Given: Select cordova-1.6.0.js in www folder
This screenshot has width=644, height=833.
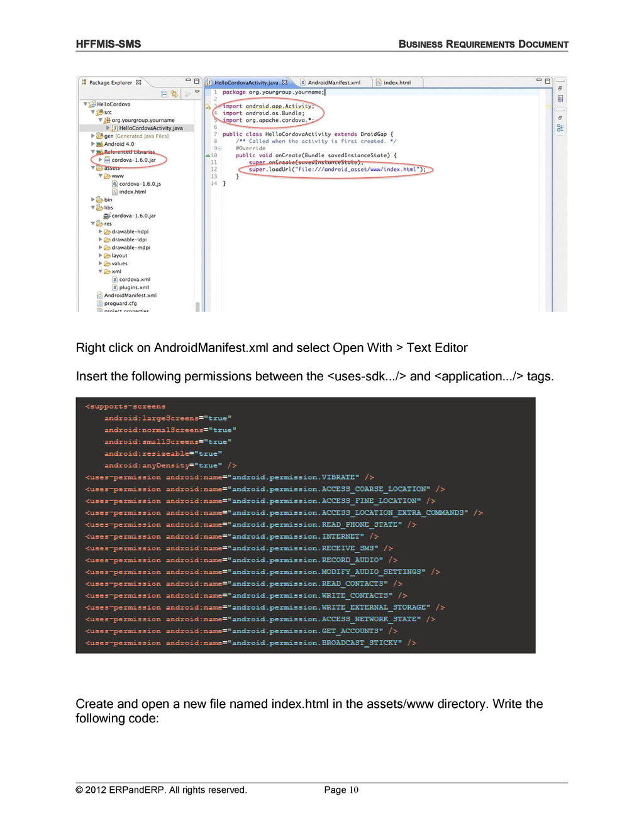Looking at the screenshot, I should point(136,184).
